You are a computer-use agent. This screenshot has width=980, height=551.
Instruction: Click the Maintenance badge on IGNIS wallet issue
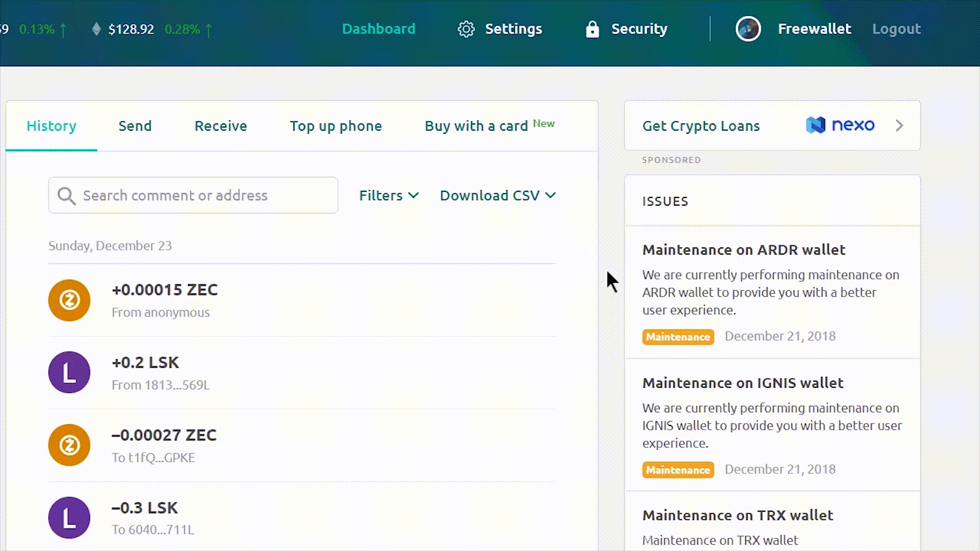pyautogui.click(x=678, y=469)
